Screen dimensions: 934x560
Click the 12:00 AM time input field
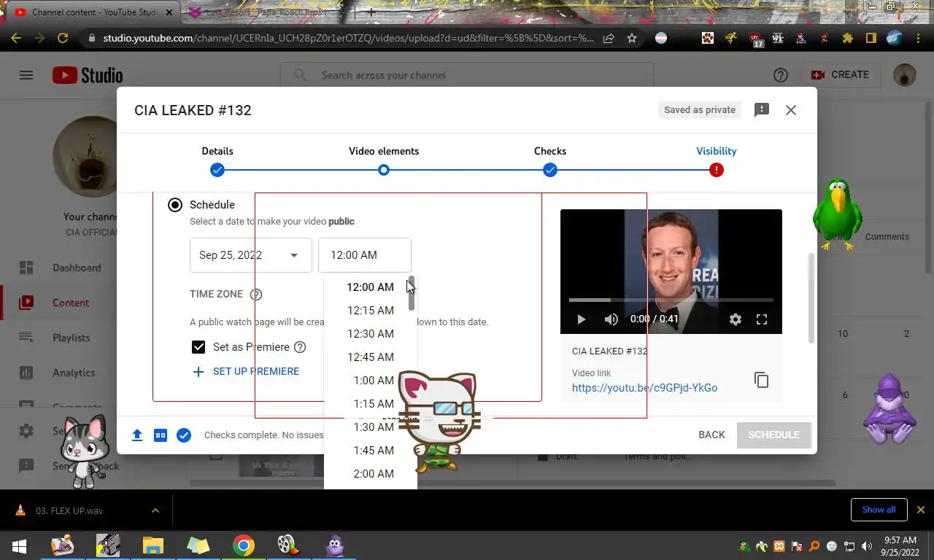[365, 255]
